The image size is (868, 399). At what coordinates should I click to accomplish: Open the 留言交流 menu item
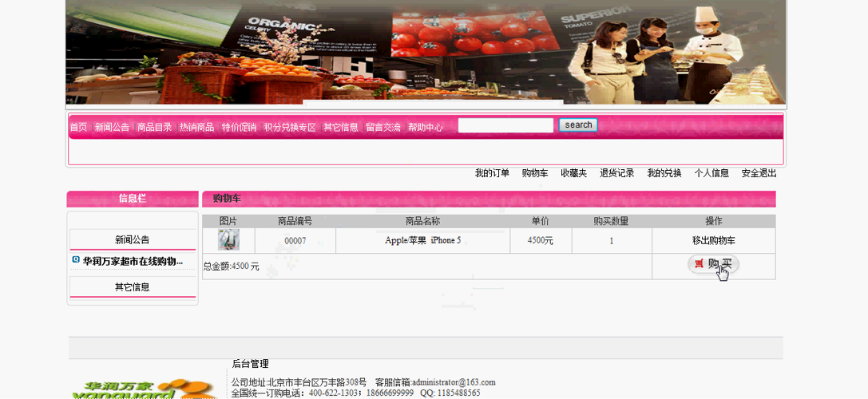click(x=383, y=128)
